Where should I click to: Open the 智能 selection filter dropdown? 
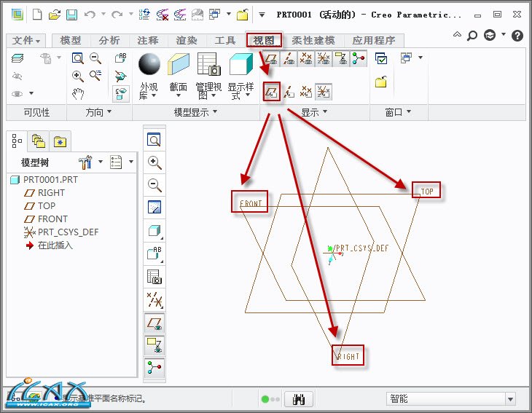pyautogui.click(x=510, y=399)
